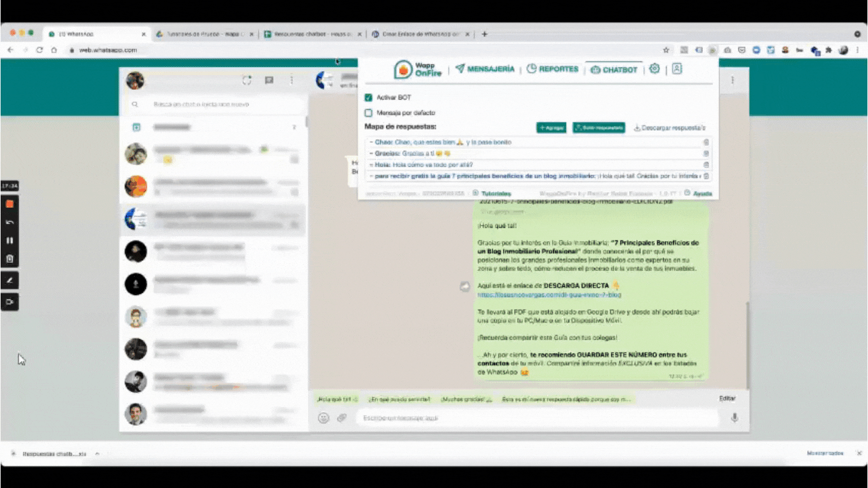Go back in browser history
The height and width of the screenshot is (488, 868).
[x=10, y=50]
